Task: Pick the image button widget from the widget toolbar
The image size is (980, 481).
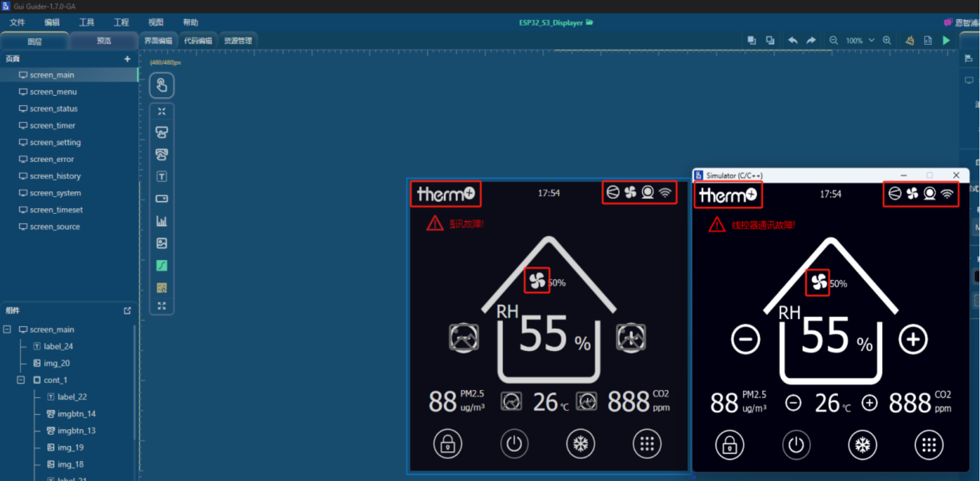Action: (x=162, y=155)
